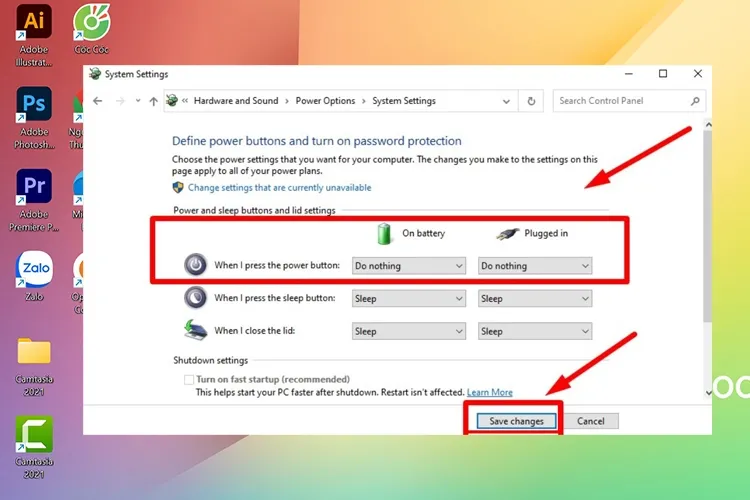
Task: Launch the green Camtasia 2021 app shortcut
Action: 34,433
